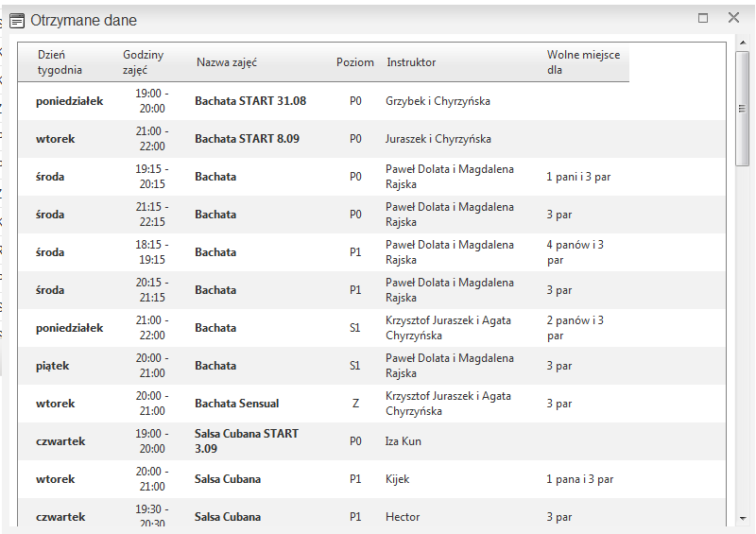Viewport: 756px width, 534px height.
Task: Click the Poziom column header
Action: point(355,62)
